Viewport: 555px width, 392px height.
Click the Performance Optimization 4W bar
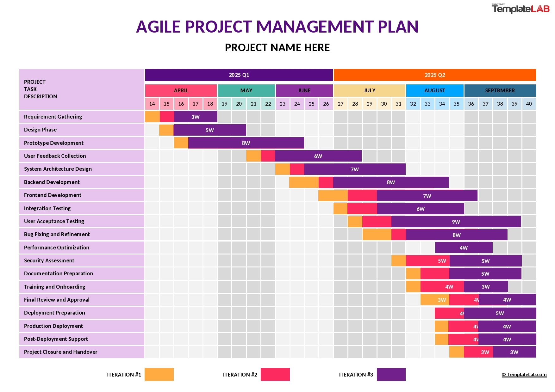(x=464, y=248)
